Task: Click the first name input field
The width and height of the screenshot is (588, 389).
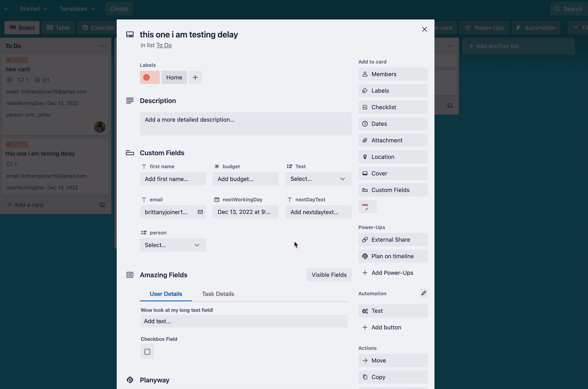Action: coord(173,179)
